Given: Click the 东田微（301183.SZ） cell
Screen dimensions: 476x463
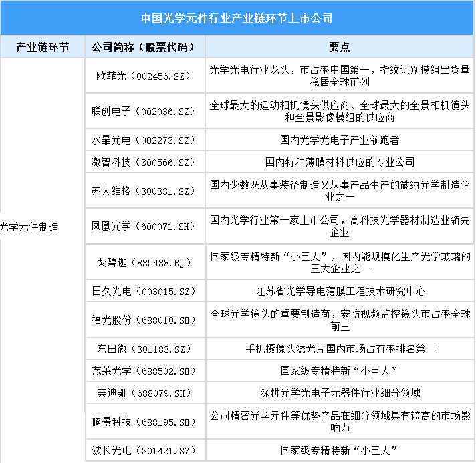Looking at the screenshot, I should 146,349.
